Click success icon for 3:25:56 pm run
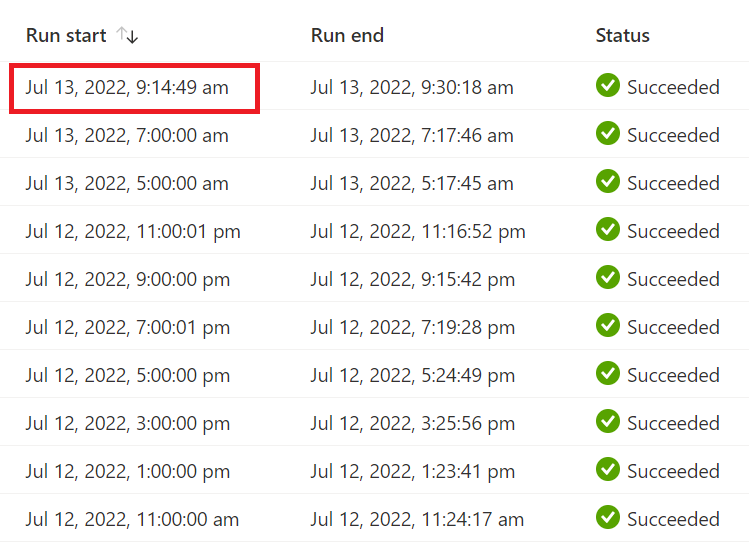The width and height of the screenshot is (749, 546). click(608, 421)
